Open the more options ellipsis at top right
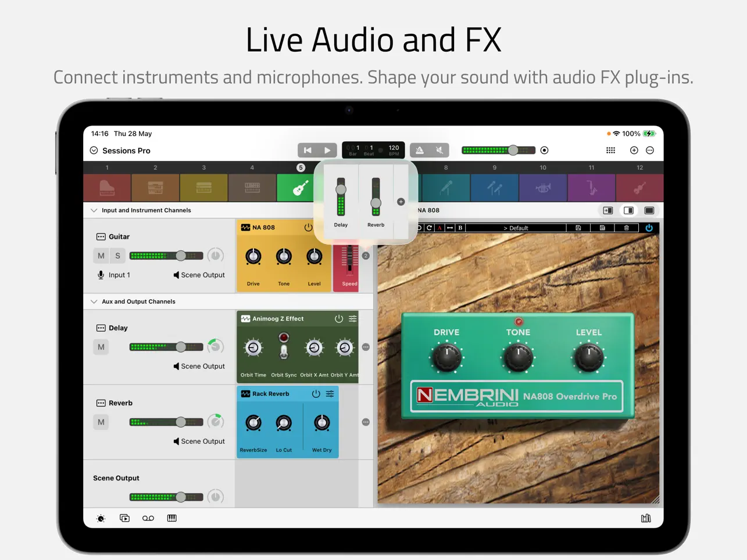This screenshot has width=747, height=560. [651, 150]
